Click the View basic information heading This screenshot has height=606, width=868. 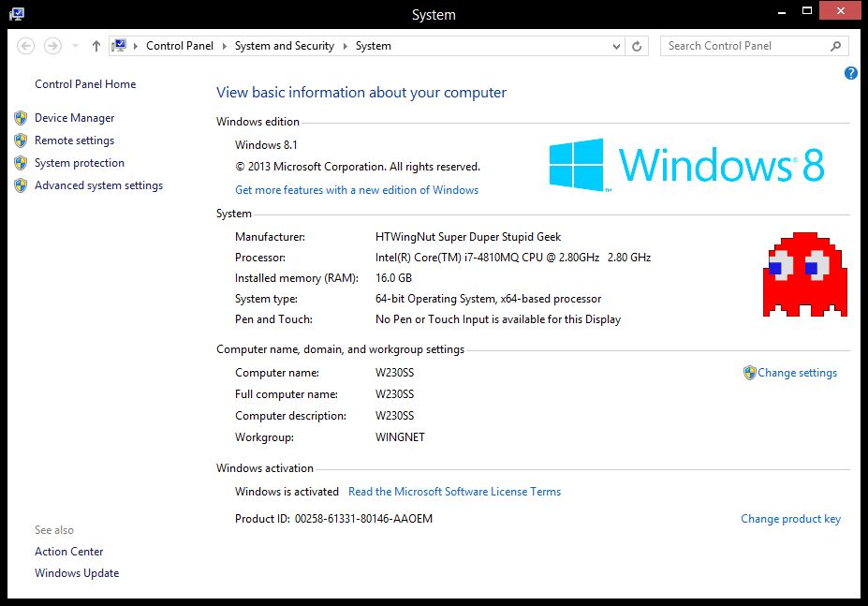(x=361, y=93)
